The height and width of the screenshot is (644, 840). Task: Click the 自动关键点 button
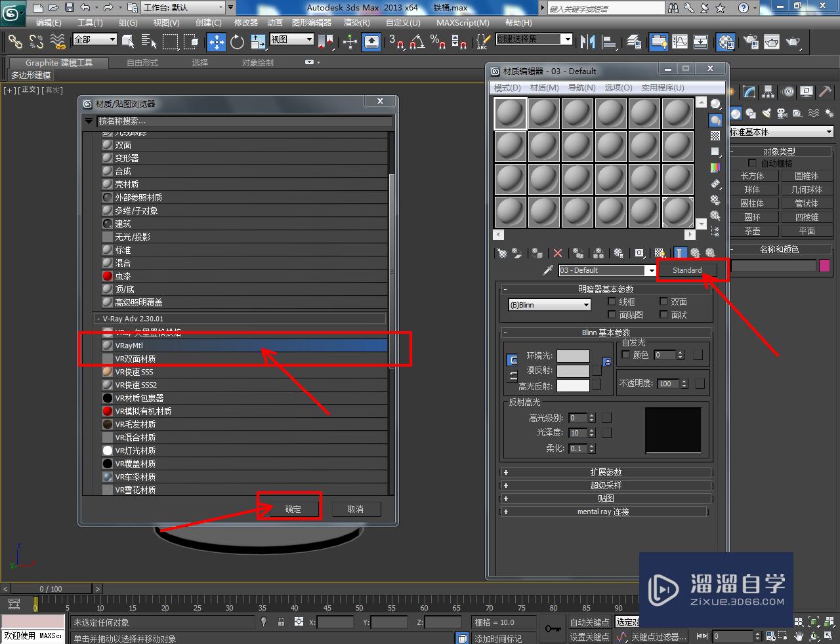pos(589,622)
